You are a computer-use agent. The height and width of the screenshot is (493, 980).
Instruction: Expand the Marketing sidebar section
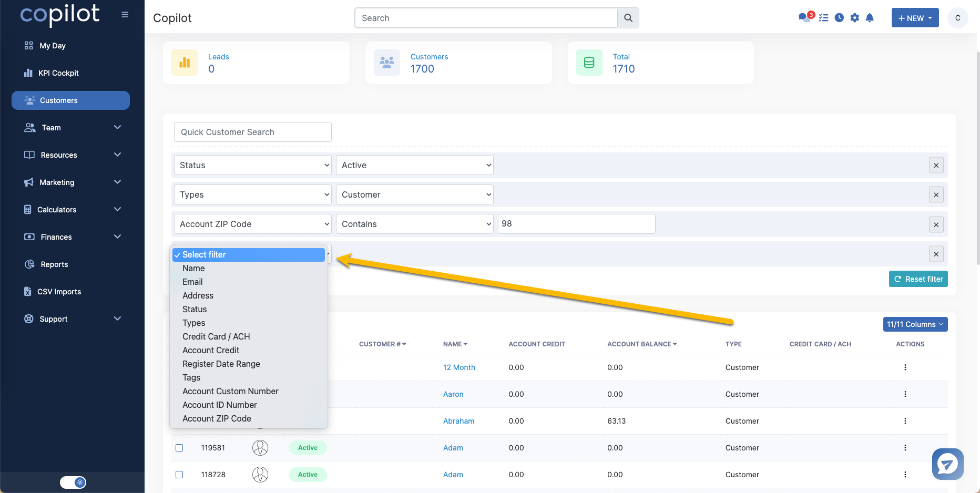(71, 182)
